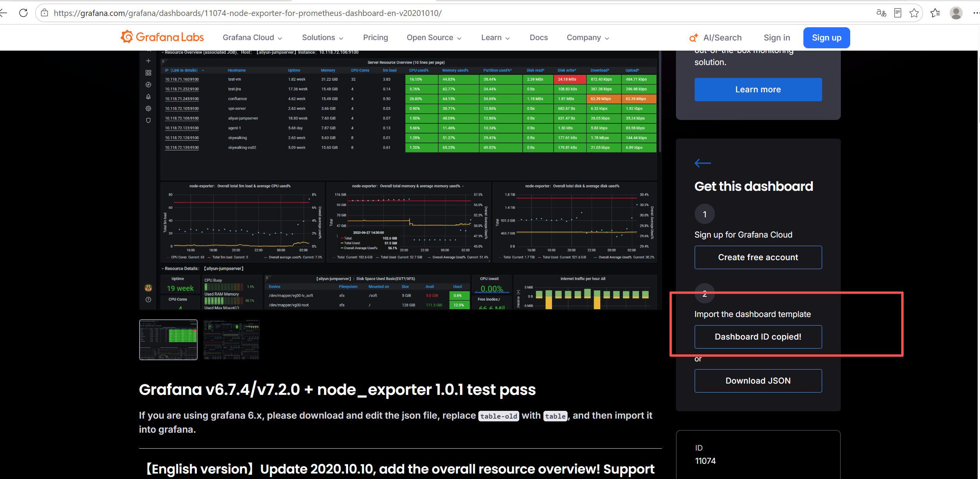The height and width of the screenshot is (479, 980).
Task: Expand the Company menu
Action: (x=588, y=37)
